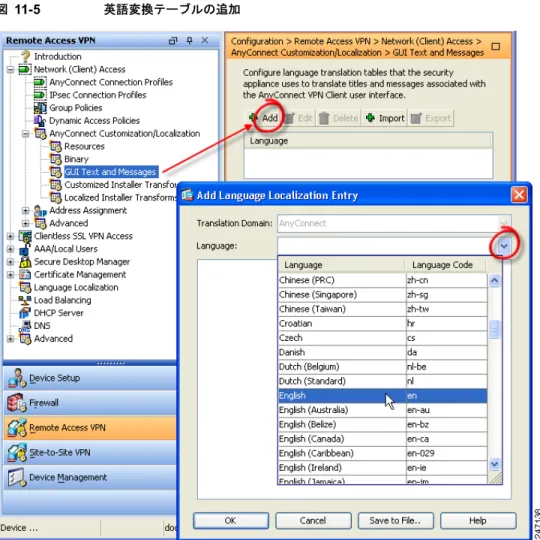Image resolution: width=540 pixels, height=540 pixels.
Task: Close the Add Language Localization Entry dialog
Action: [519, 195]
